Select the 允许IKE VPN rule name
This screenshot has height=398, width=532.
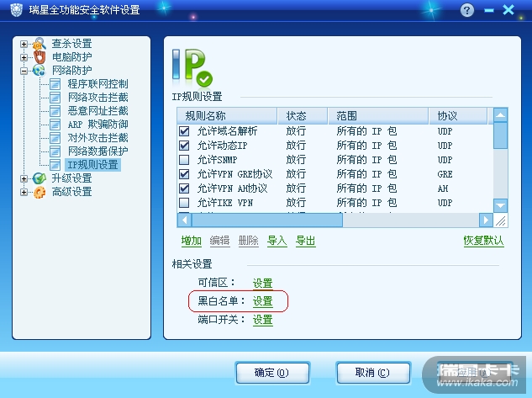tap(225, 203)
